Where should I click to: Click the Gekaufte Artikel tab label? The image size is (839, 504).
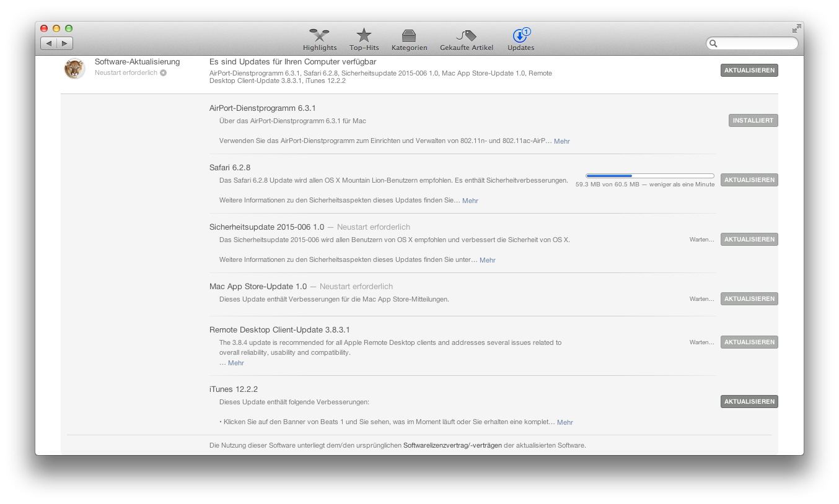pos(467,48)
